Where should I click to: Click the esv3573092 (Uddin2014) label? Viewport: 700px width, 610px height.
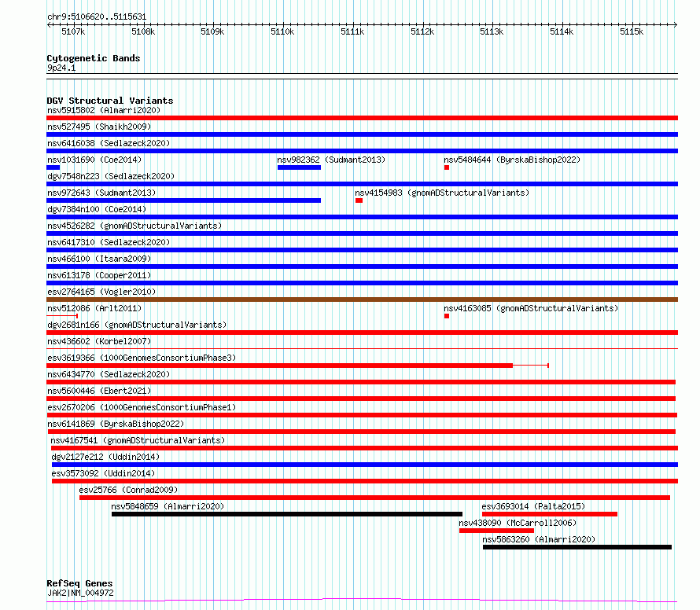pos(103,473)
